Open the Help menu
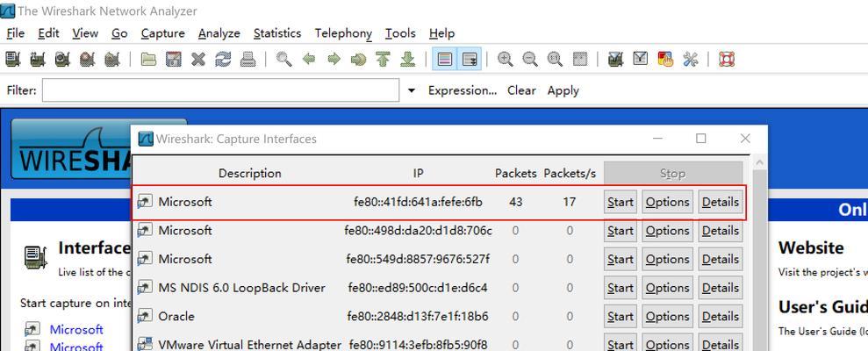Screen dimensions: 868x351 pos(441,33)
